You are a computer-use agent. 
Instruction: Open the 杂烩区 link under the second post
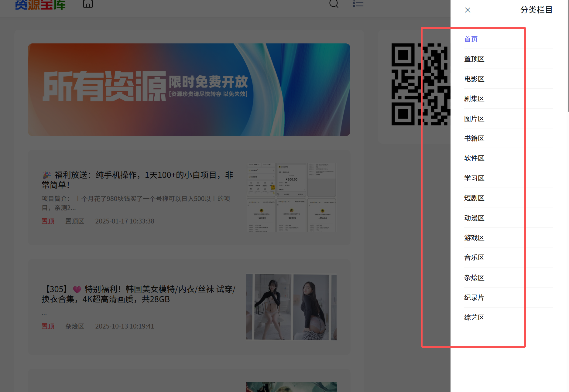[75, 326]
